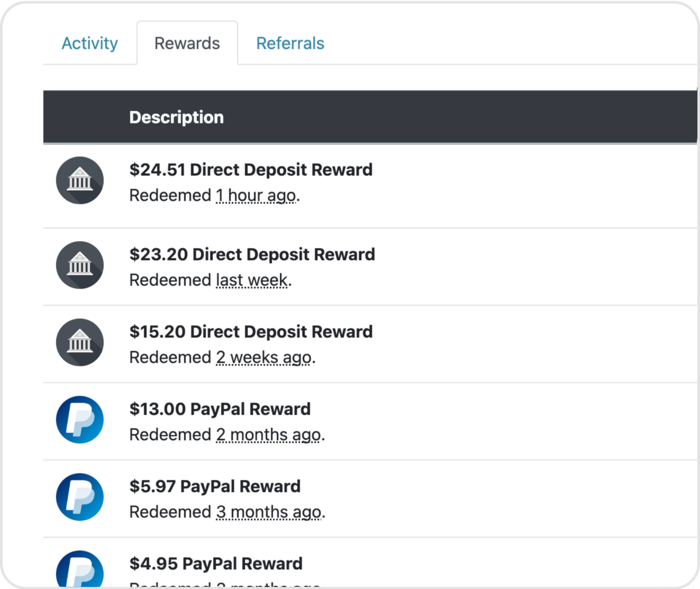The width and height of the screenshot is (700, 589).
Task: Open $4.95 PayPal Reward entry
Action: [x=216, y=564]
